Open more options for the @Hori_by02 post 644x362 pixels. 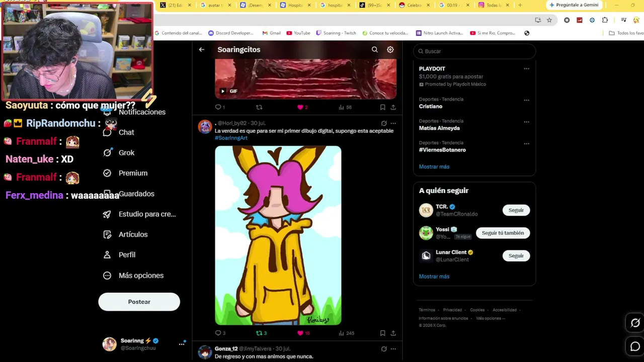(x=393, y=123)
